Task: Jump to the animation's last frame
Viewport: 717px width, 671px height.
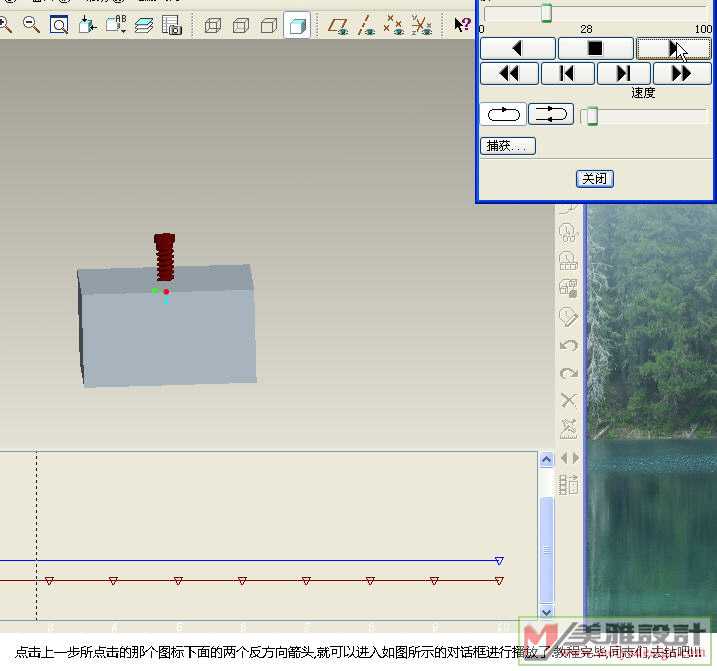Action: pyautogui.click(x=623, y=73)
